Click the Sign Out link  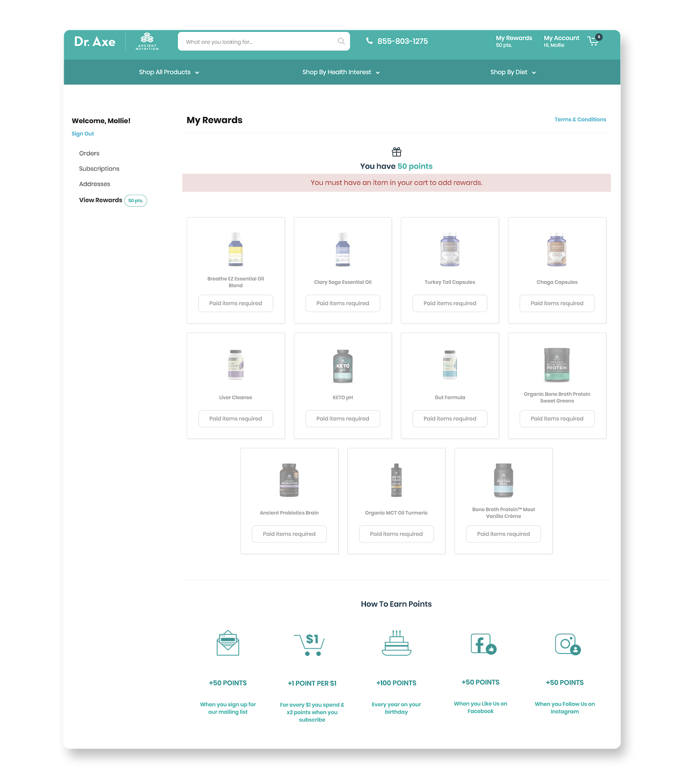[83, 134]
